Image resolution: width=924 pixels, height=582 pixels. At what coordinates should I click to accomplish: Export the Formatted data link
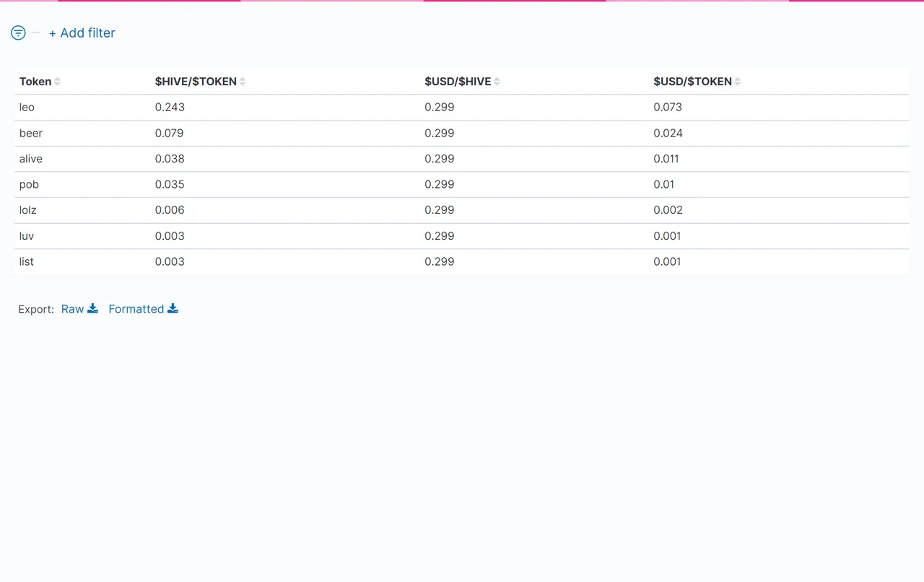[x=136, y=309]
